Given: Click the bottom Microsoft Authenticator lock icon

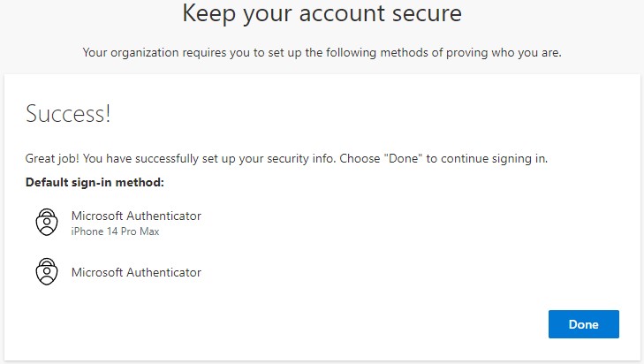Looking at the screenshot, I should pos(46,272).
